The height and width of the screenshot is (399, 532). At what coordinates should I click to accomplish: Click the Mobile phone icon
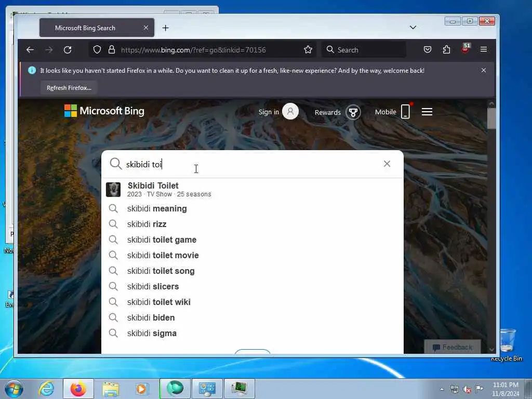tap(405, 111)
